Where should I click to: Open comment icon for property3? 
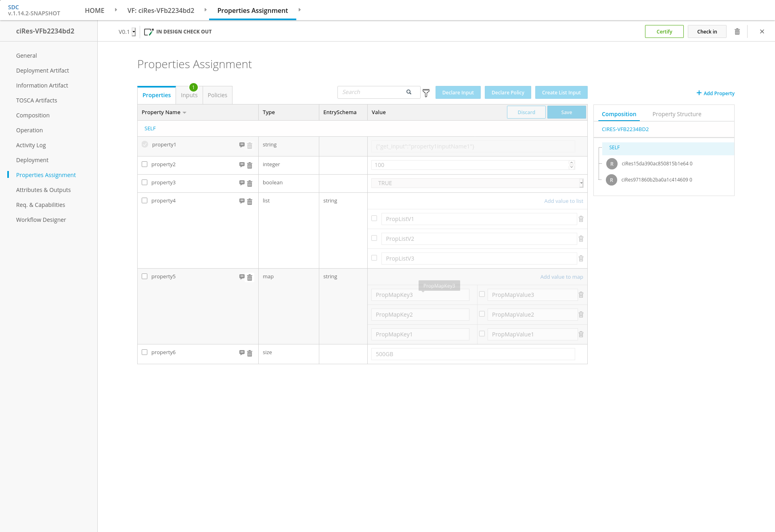point(242,183)
